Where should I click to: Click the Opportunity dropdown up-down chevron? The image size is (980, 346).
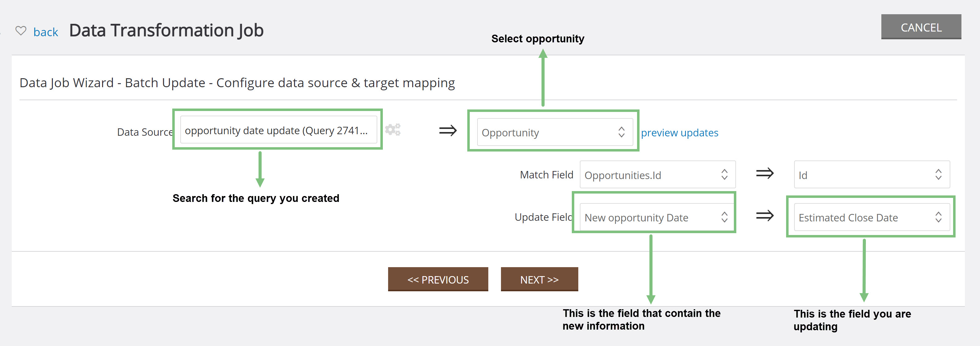(x=621, y=132)
